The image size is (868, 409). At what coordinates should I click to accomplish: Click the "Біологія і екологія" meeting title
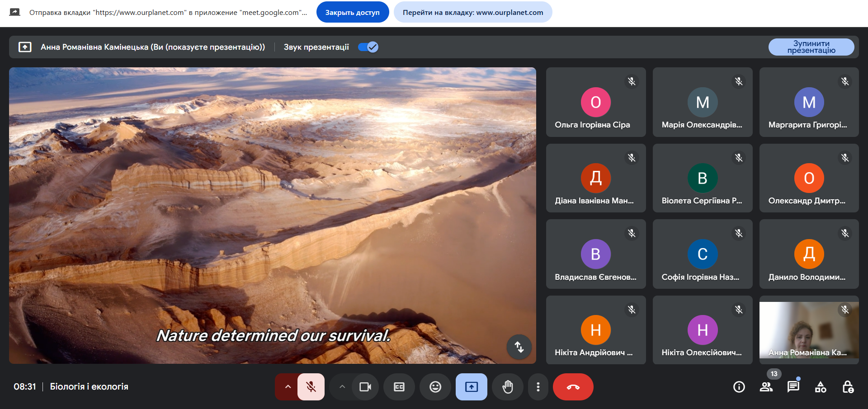[x=89, y=386]
